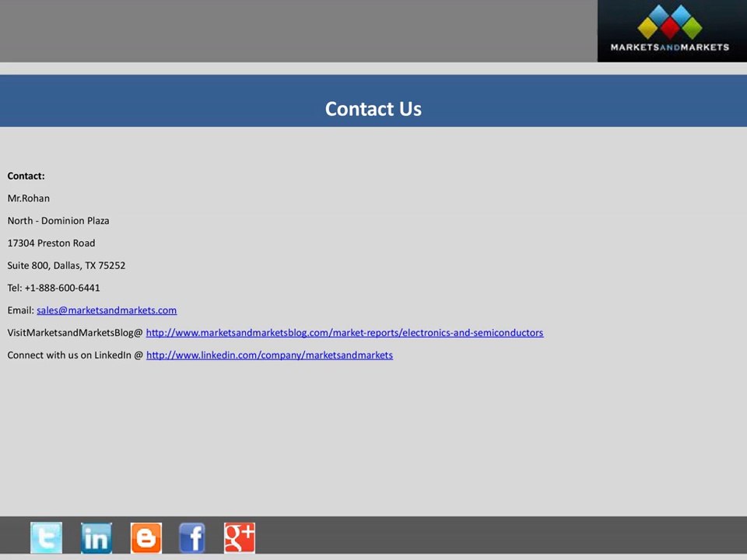747x560 pixels.
Task: Click the '17304 Preston Road' line
Action: tap(51, 243)
